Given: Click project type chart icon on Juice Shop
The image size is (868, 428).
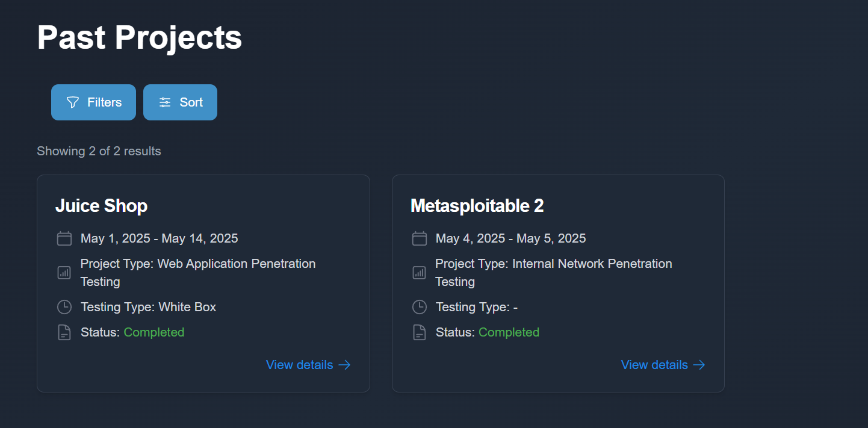Looking at the screenshot, I should click(64, 273).
